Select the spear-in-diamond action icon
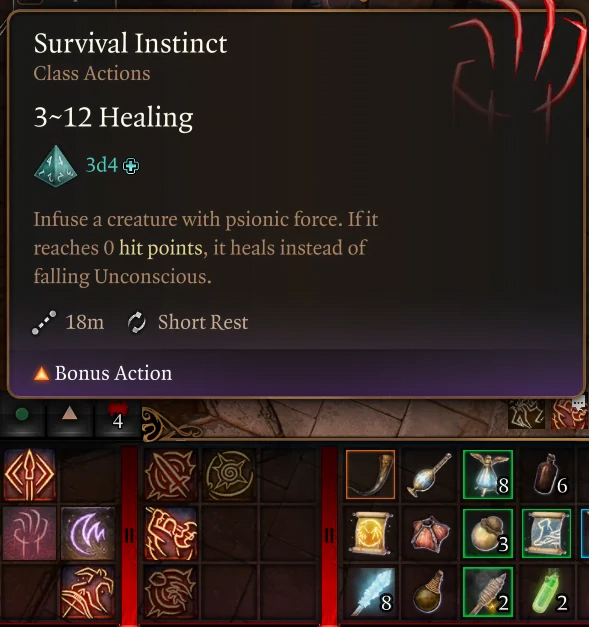The image size is (589, 627). (30, 475)
